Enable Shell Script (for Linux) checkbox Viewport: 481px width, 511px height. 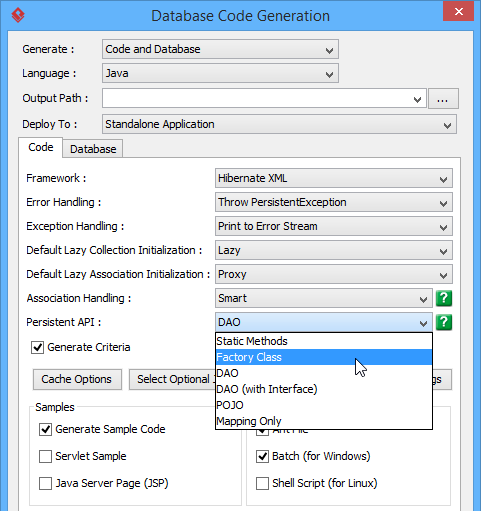(262, 483)
